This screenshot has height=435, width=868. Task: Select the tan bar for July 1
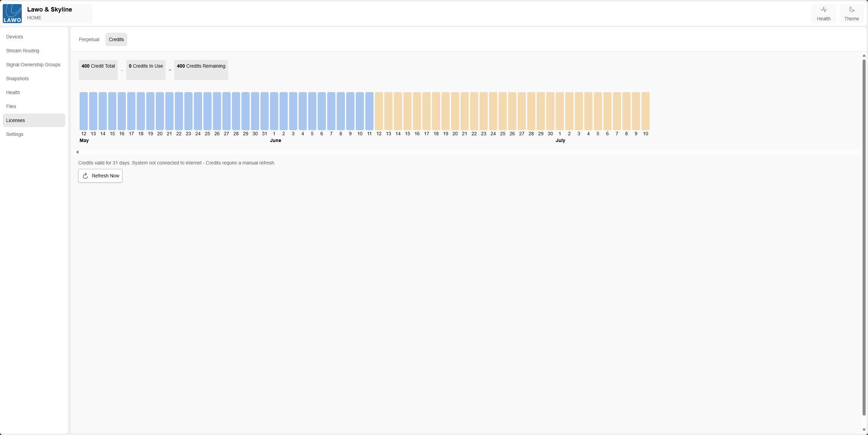[560, 111]
